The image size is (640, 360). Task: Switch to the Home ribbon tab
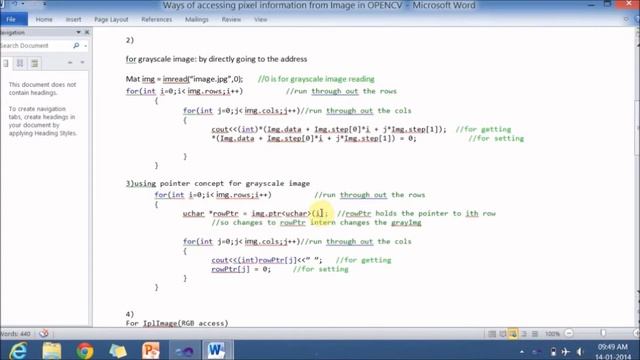coord(44,19)
